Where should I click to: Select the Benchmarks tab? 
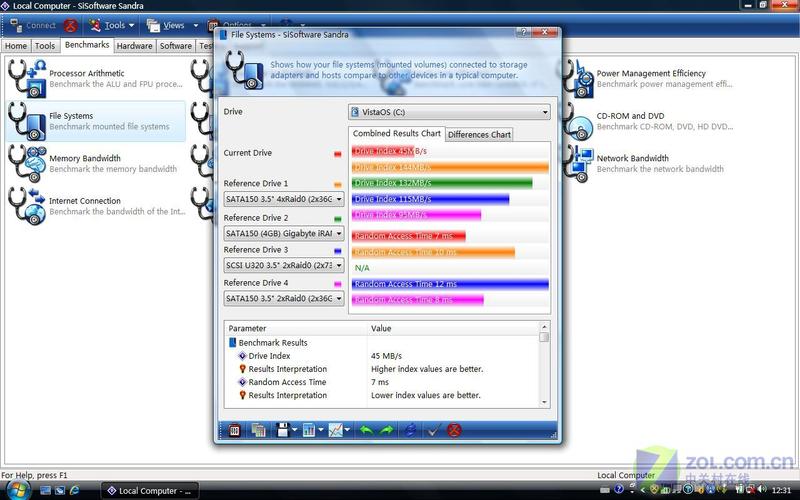click(87, 45)
